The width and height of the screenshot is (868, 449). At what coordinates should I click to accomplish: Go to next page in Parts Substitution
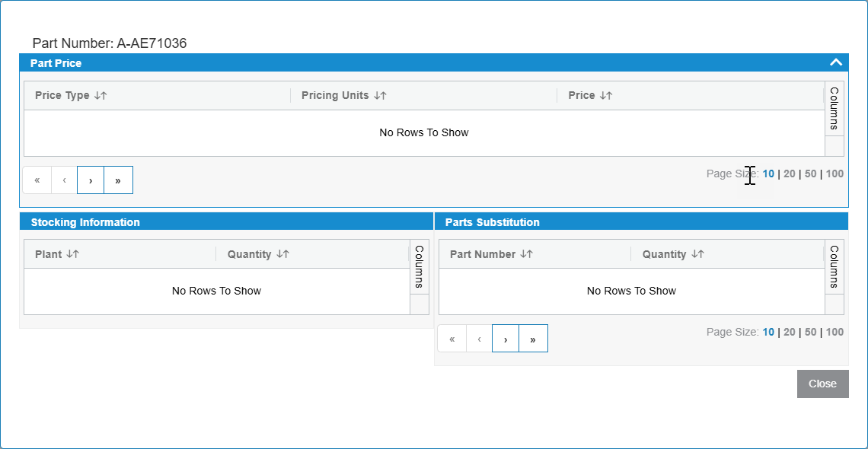pos(506,339)
